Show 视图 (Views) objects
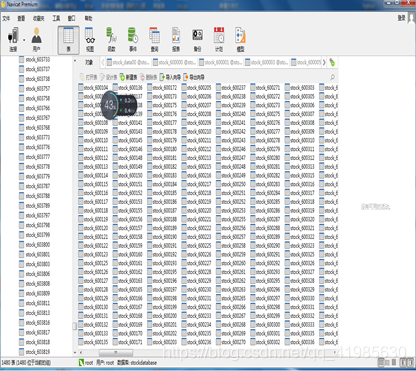The height and width of the screenshot is (371, 416). coord(90,40)
